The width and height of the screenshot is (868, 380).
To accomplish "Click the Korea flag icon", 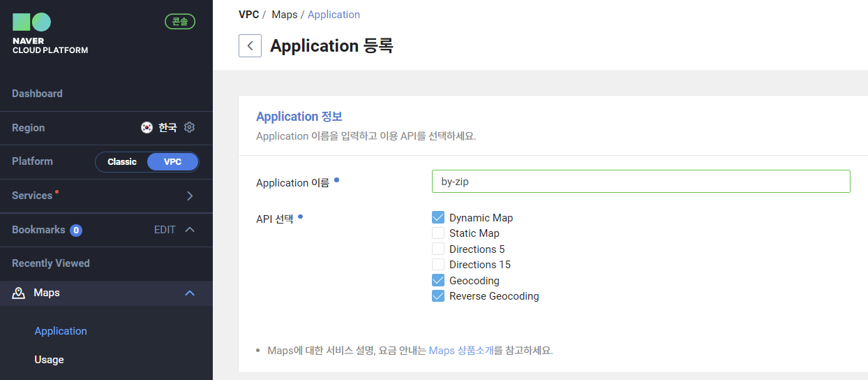I will click(x=147, y=128).
